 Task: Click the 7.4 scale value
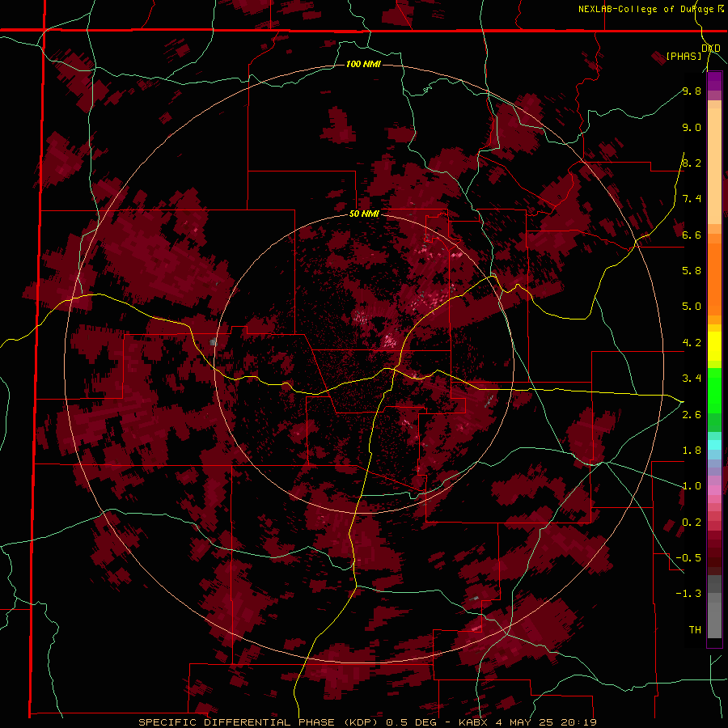tap(692, 199)
